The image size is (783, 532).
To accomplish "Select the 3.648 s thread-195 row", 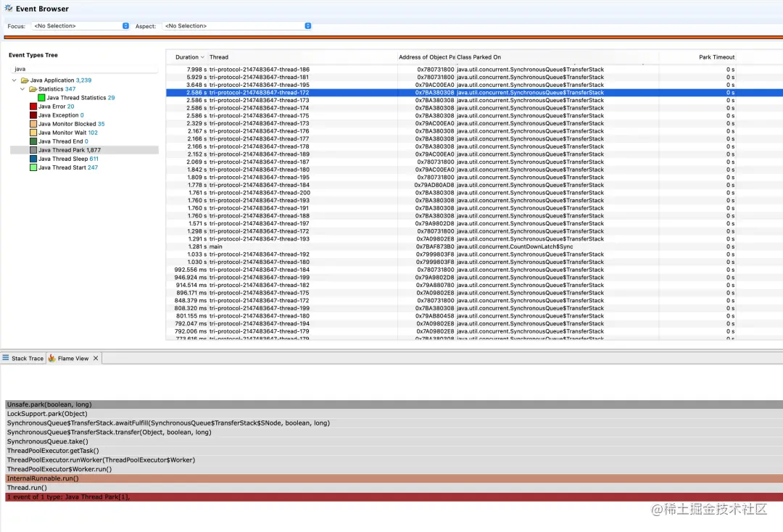I will click(474, 85).
